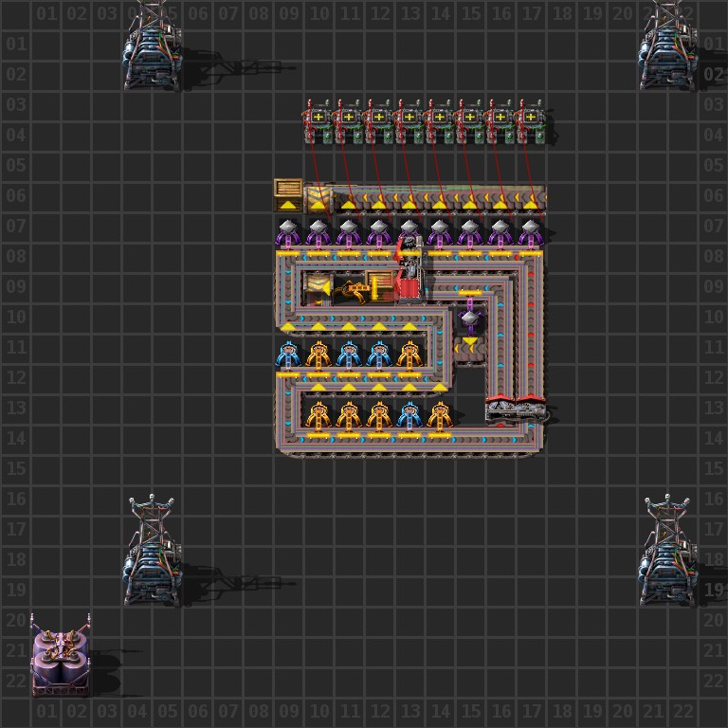Select the bottom-right substation near row 18
Screen dimensions: 728x728
(667, 550)
